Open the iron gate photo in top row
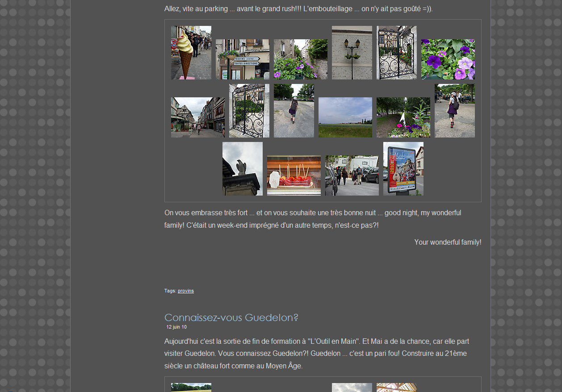Image resolution: width=562 pixels, height=392 pixels. (x=396, y=53)
